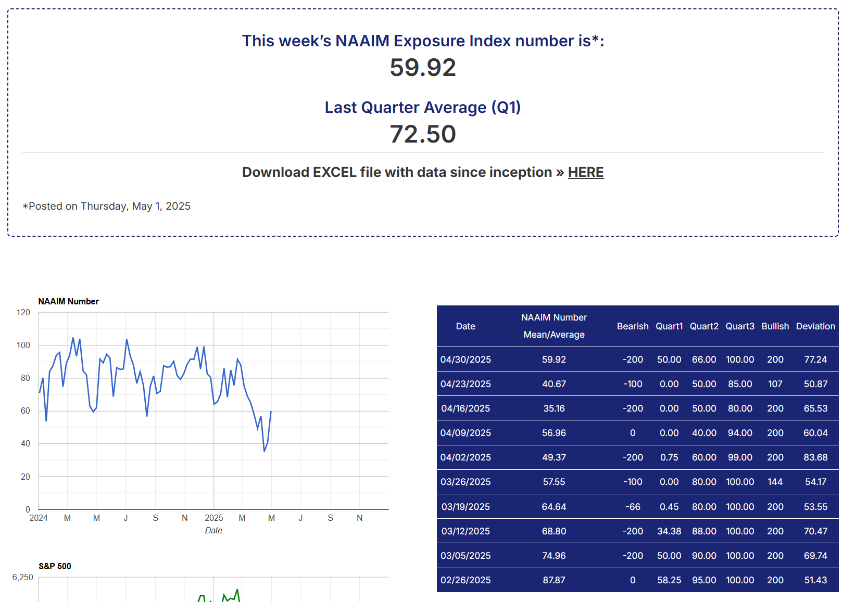
Task: Click the deviation value 51.43
Action: (815, 580)
